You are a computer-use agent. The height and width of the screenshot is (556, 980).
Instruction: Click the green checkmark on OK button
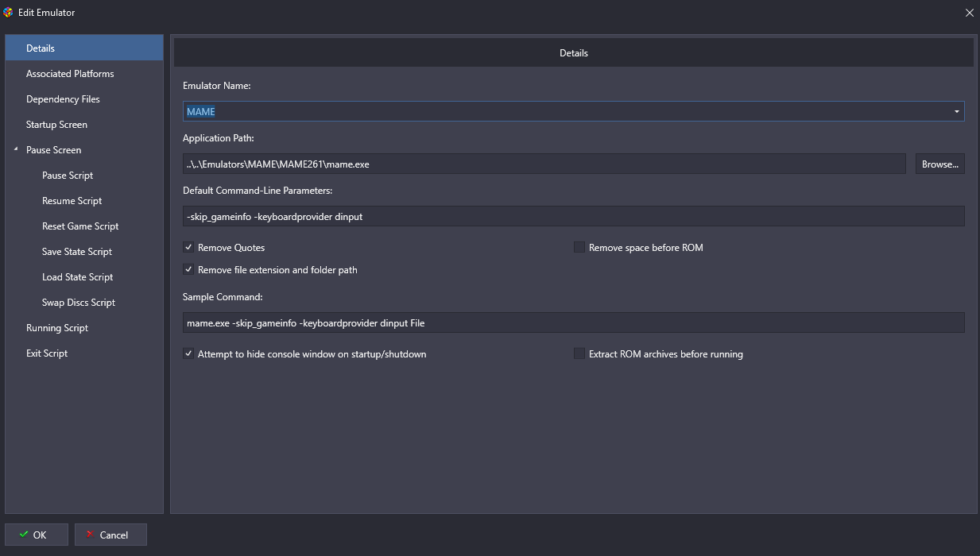[24, 535]
